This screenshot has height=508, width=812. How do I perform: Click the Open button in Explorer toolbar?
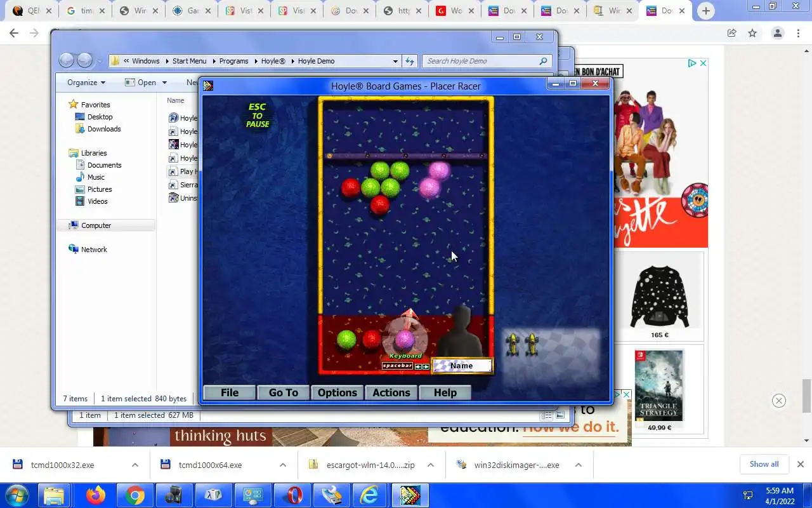point(141,82)
